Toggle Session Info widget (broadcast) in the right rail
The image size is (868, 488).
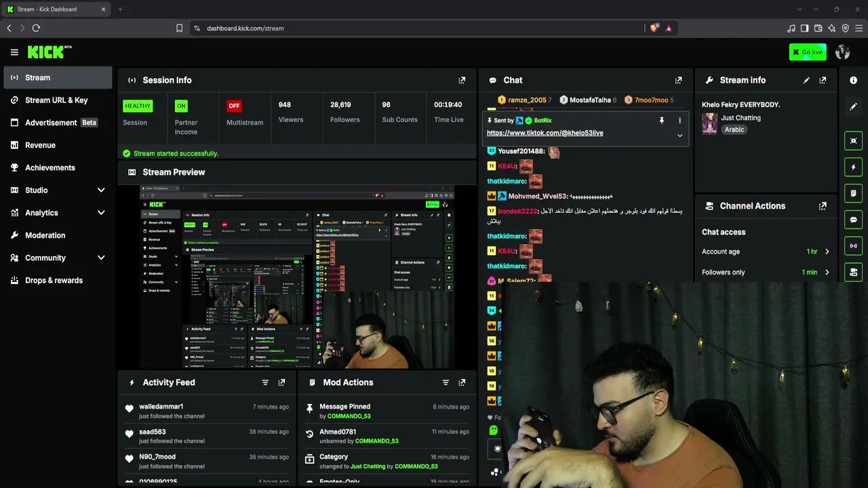click(x=853, y=246)
